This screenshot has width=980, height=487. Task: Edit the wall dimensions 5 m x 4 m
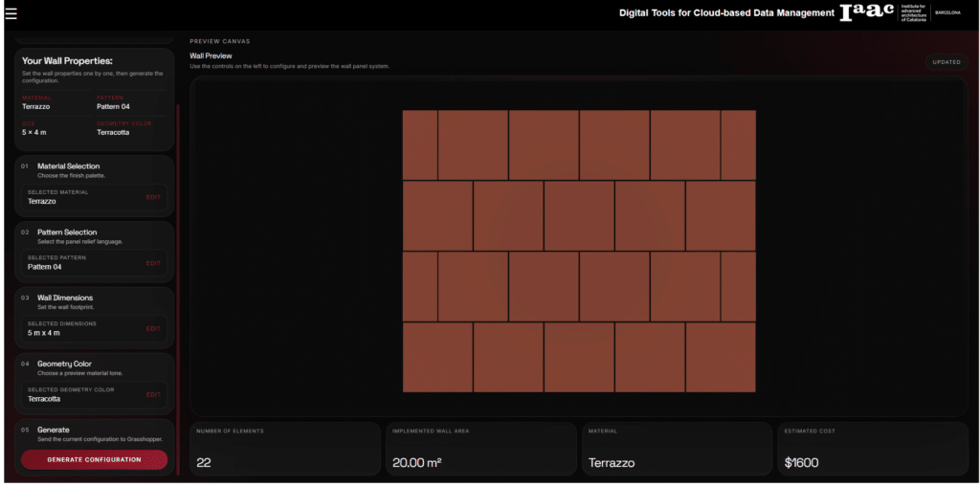[153, 328]
